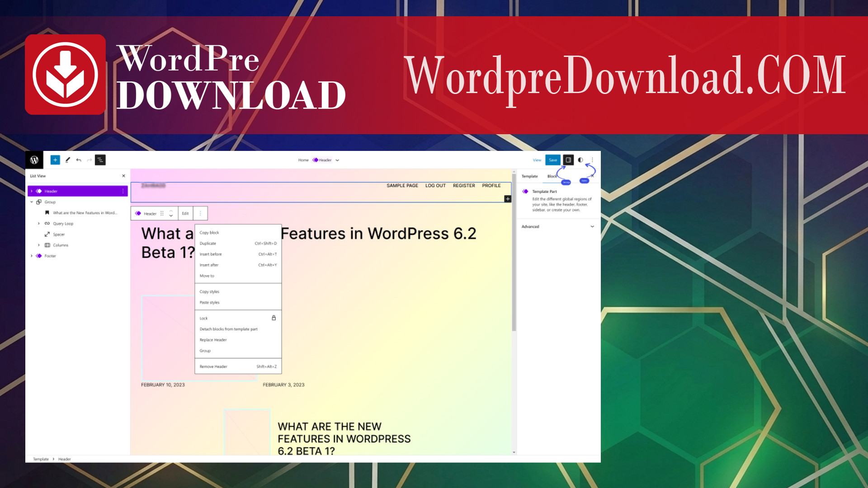The height and width of the screenshot is (488, 868).
Task: Expand the Query Loop item
Action: pyautogui.click(x=39, y=224)
